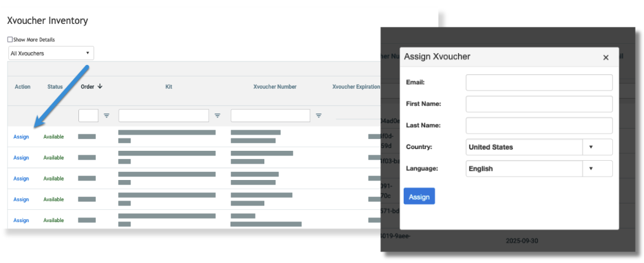Open the Xvoucher Number filter icon
This screenshot has width=644, height=263.
[318, 116]
